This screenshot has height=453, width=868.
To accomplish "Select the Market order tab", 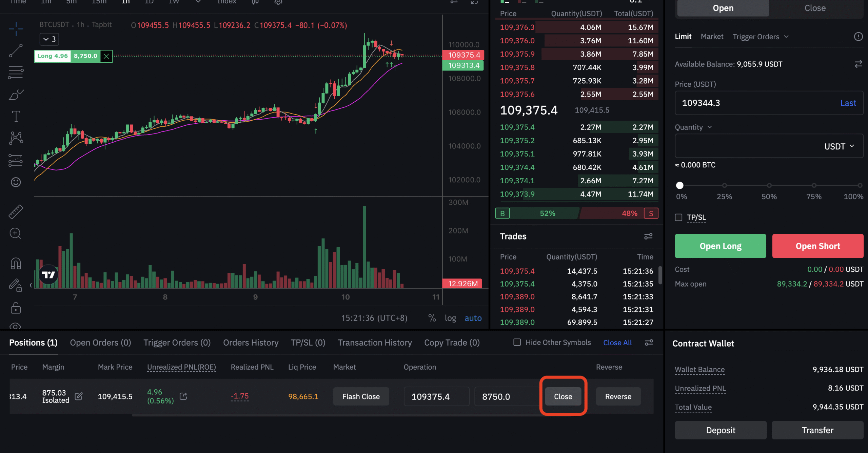I will pyautogui.click(x=712, y=37).
